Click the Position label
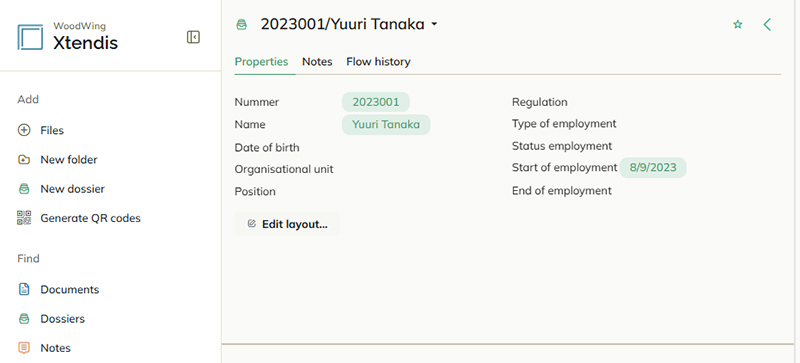 255,191
